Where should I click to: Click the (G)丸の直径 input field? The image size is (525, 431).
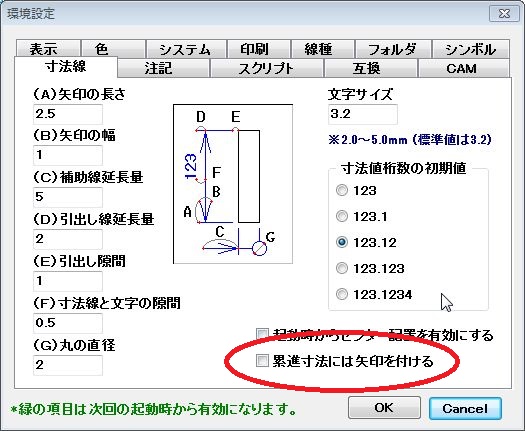[68, 365]
